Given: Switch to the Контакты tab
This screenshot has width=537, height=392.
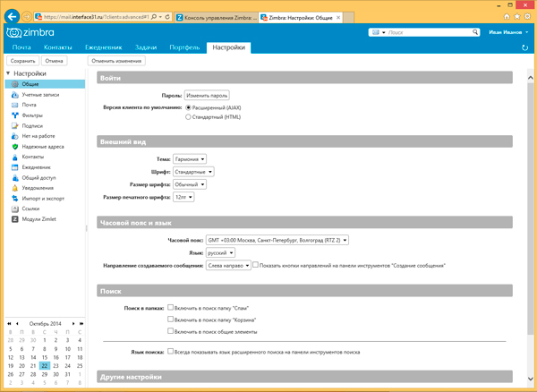Looking at the screenshot, I should [58, 47].
